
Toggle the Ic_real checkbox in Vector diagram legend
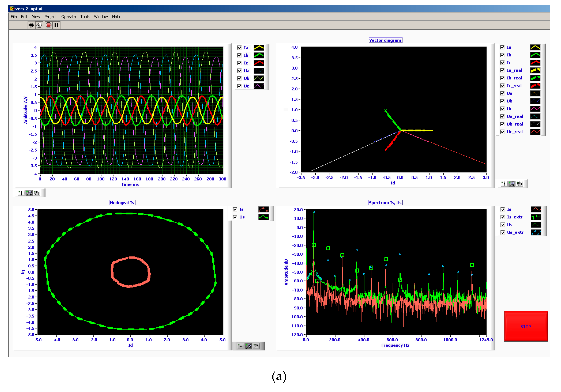click(502, 86)
